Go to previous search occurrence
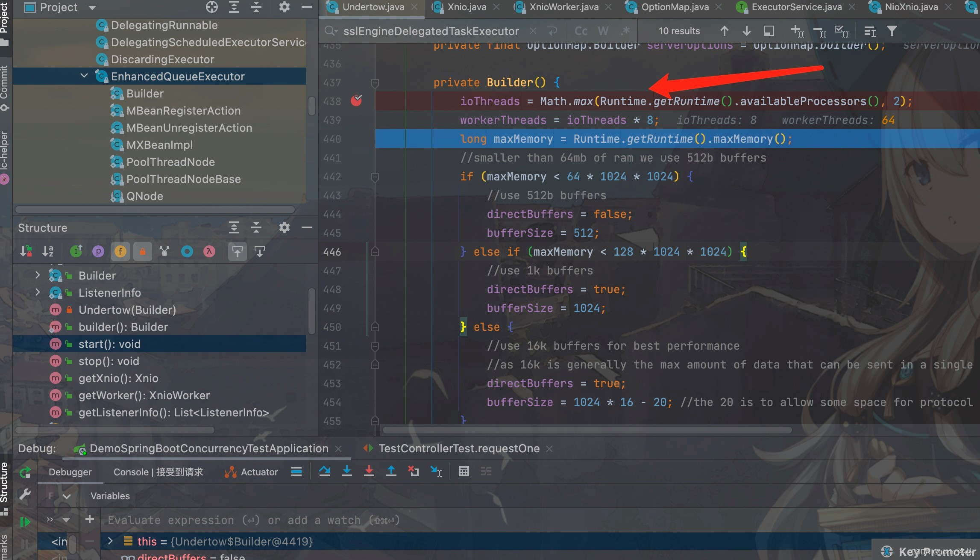 click(x=724, y=31)
